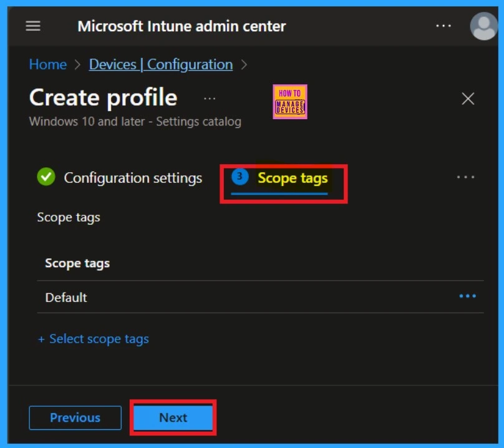
Task: Open the hamburger navigation menu
Action: click(33, 26)
